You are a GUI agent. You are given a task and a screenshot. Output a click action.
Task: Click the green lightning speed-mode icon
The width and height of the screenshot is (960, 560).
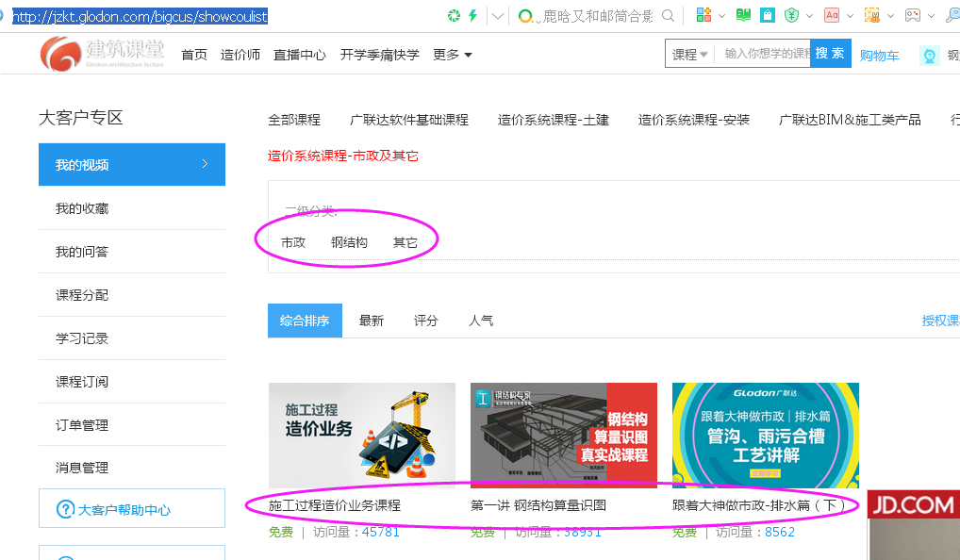(x=472, y=16)
